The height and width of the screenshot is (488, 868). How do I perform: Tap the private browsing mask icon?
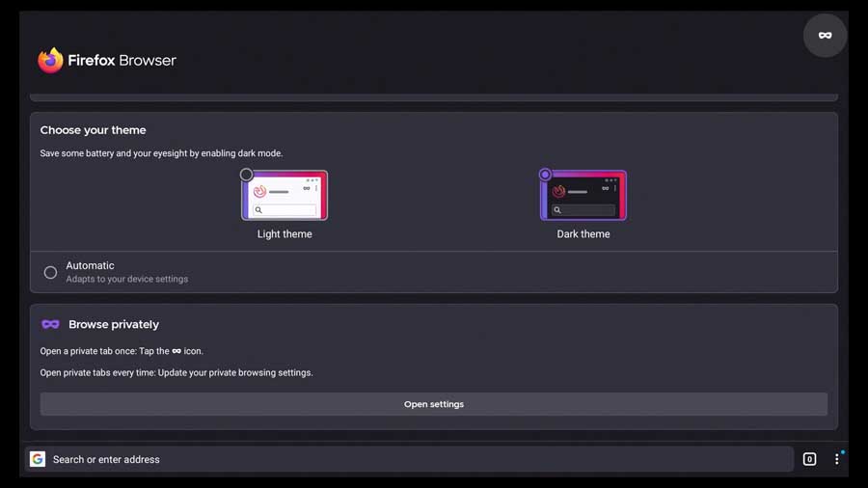[x=825, y=36]
